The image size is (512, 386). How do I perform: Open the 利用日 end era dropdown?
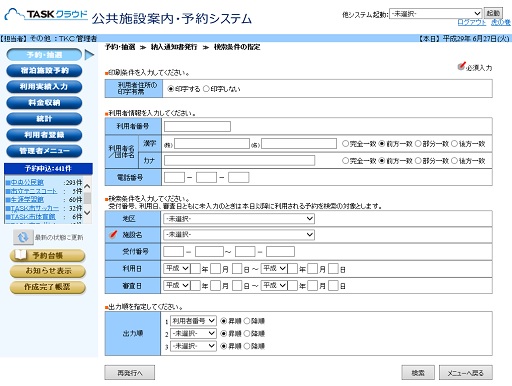[274, 268]
